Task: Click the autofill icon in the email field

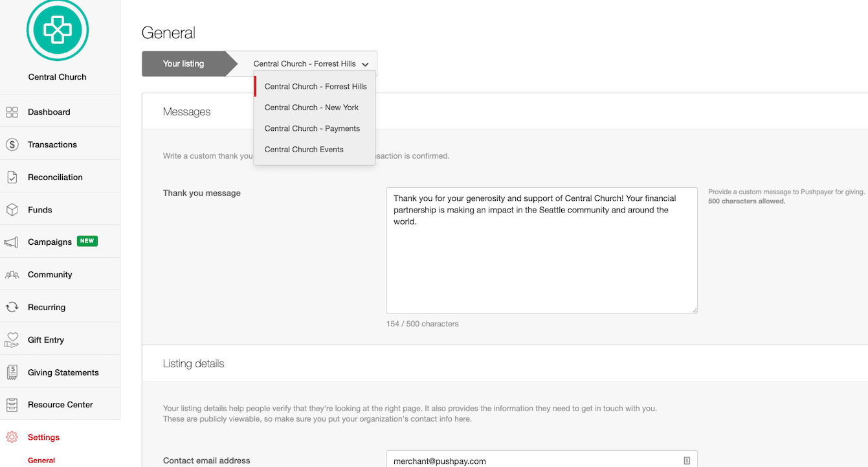Action: pyautogui.click(x=686, y=461)
